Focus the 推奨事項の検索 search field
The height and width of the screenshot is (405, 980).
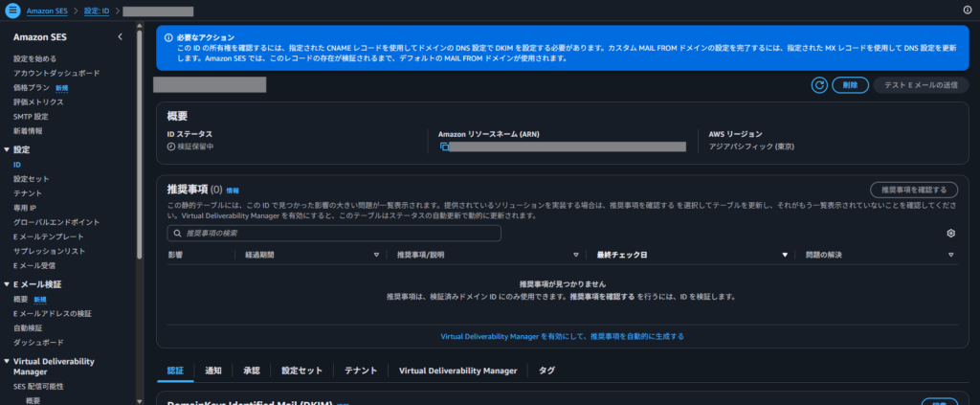(x=334, y=233)
